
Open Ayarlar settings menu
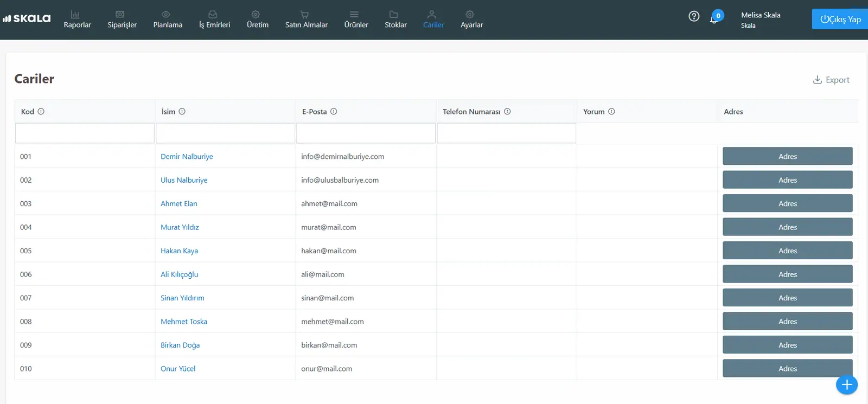coord(471,20)
